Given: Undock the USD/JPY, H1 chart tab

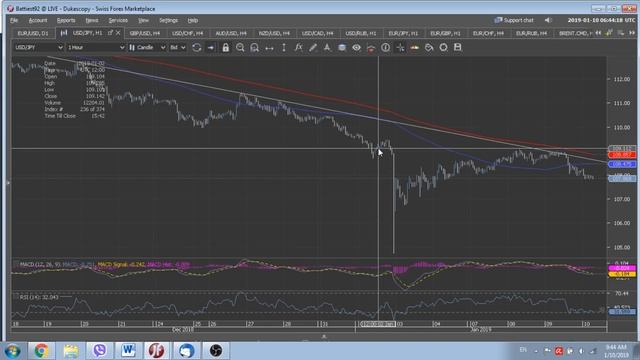Looking at the screenshot, I should [110, 33].
